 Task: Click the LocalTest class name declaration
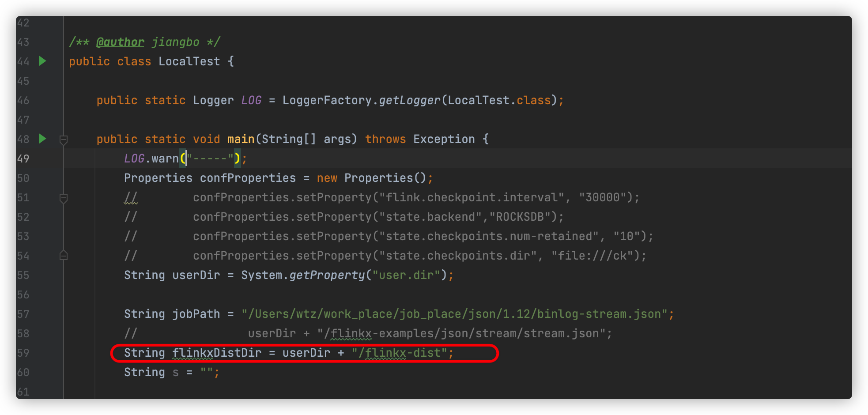click(x=189, y=61)
